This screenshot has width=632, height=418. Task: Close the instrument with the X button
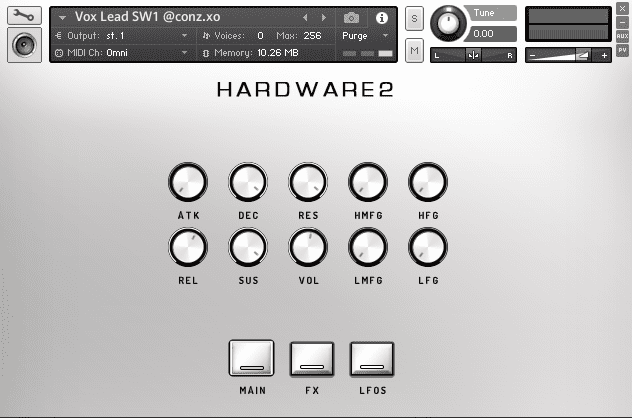[x=622, y=8]
